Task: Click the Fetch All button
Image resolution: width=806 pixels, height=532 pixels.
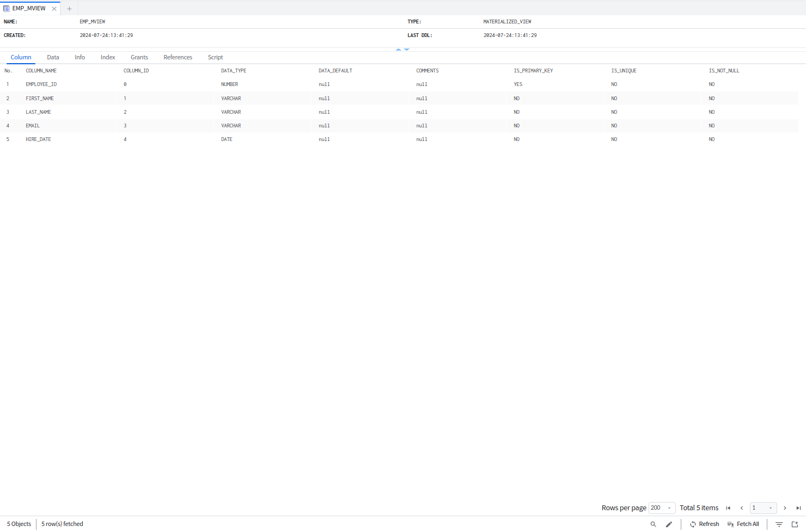Action: pyautogui.click(x=743, y=524)
